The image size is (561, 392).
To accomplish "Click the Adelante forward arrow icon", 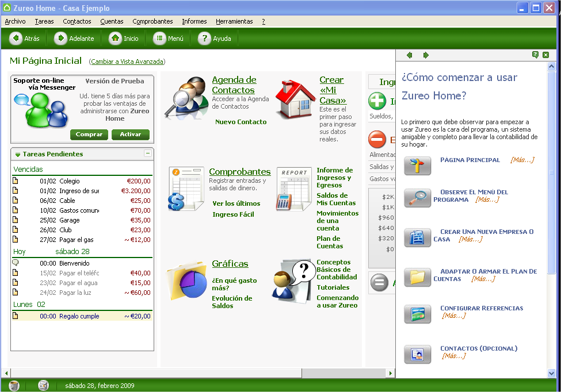I will (x=60, y=39).
